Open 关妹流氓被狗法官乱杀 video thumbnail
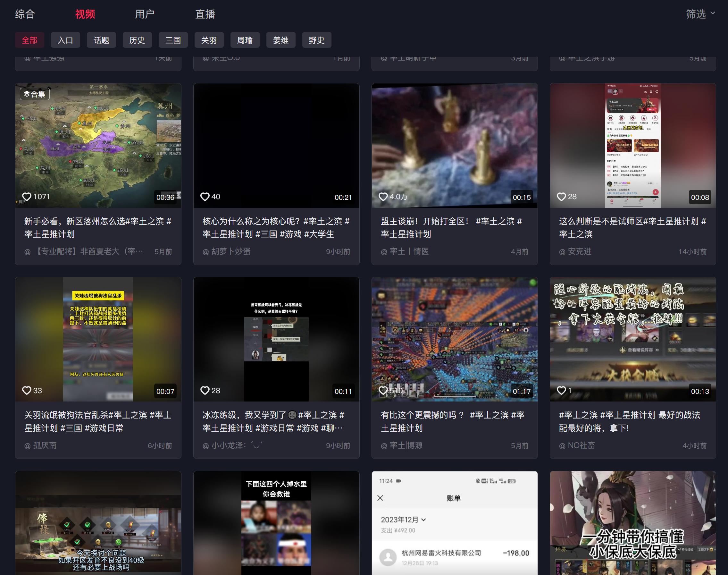The width and height of the screenshot is (728, 575). click(x=98, y=339)
